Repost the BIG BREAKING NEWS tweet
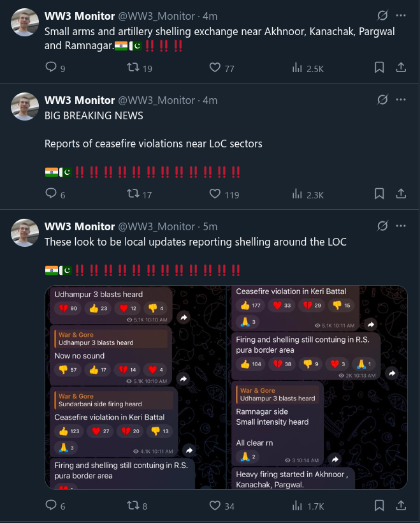 134,195
